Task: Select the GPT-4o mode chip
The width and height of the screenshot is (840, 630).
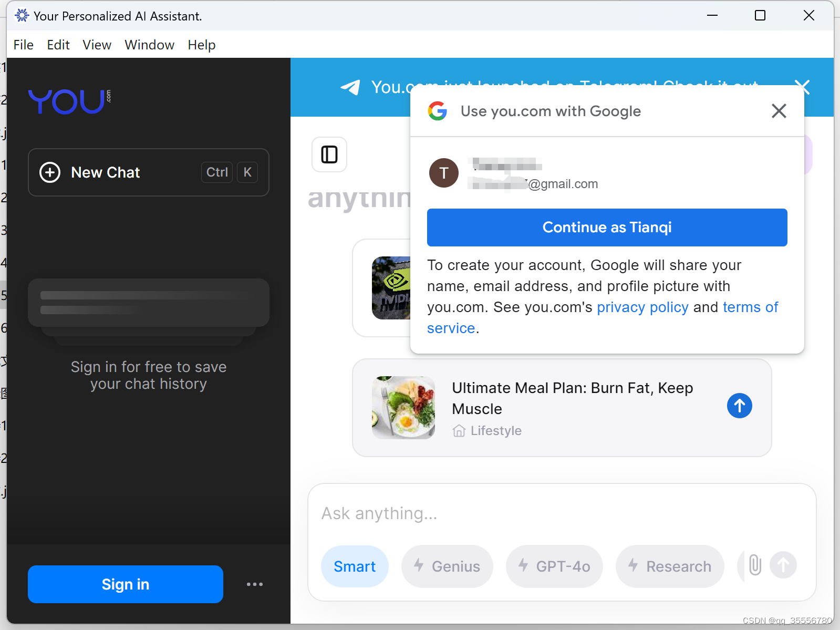Action: (x=554, y=566)
